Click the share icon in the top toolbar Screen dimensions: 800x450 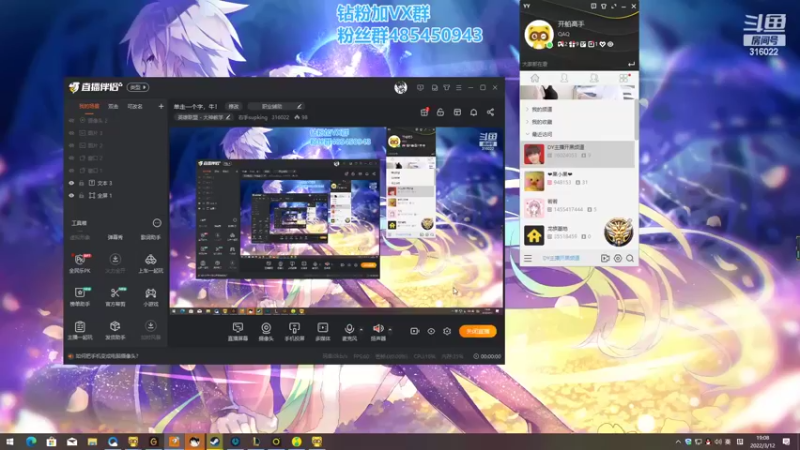click(490, 112)
